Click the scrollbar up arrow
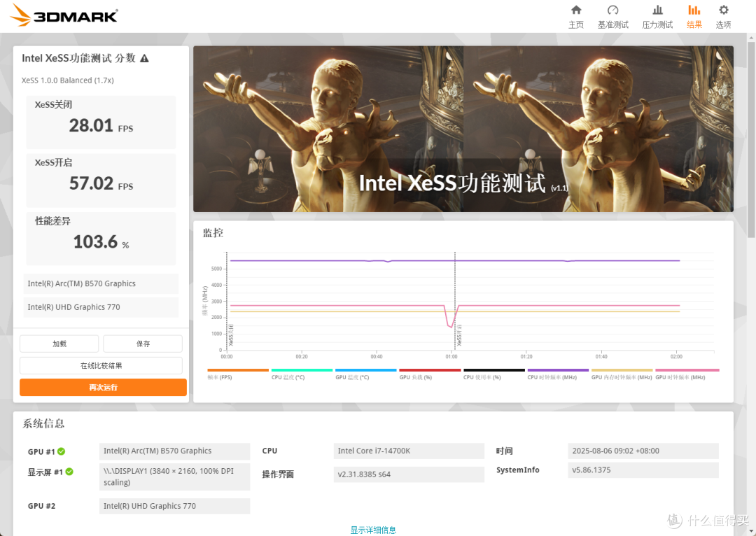Image resolution: width=756 pixels, height=536 pixels. pos(751,37)
